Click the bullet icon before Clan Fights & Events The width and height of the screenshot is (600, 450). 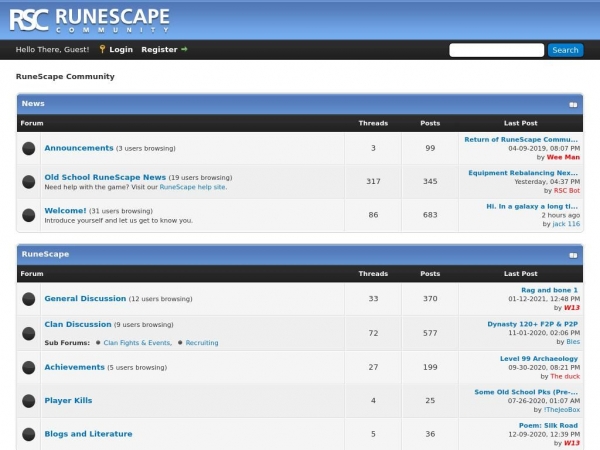click(98, 342)
